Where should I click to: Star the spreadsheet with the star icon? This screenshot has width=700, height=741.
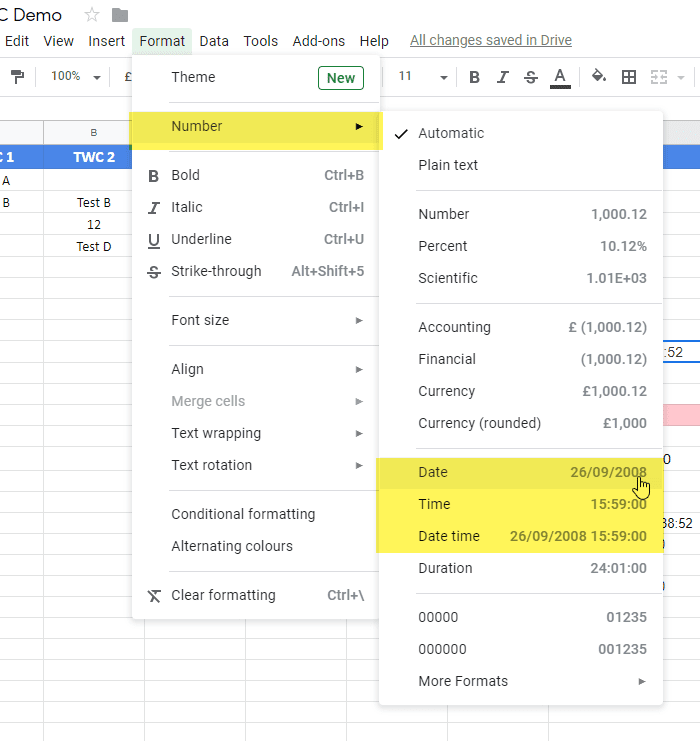(92, 15)
